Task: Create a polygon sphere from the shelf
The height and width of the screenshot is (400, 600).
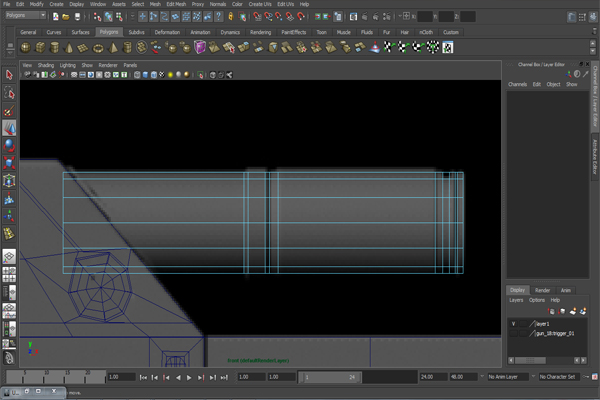Action: (26, 48)
